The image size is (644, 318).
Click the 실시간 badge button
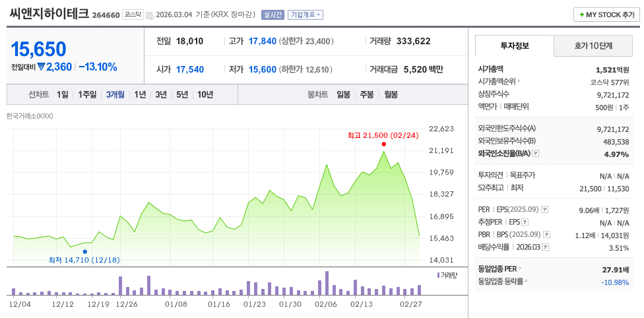273,15
